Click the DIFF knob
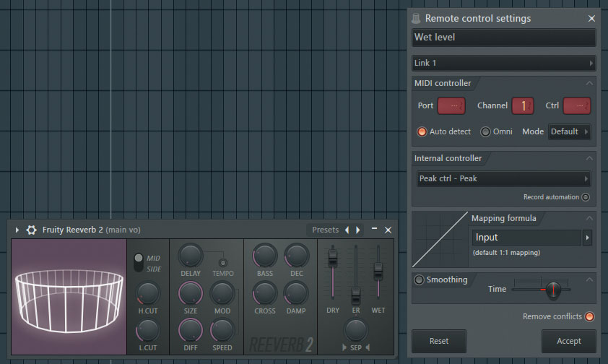The height and width of the screenshot is (364, 608). click(191, 331)
